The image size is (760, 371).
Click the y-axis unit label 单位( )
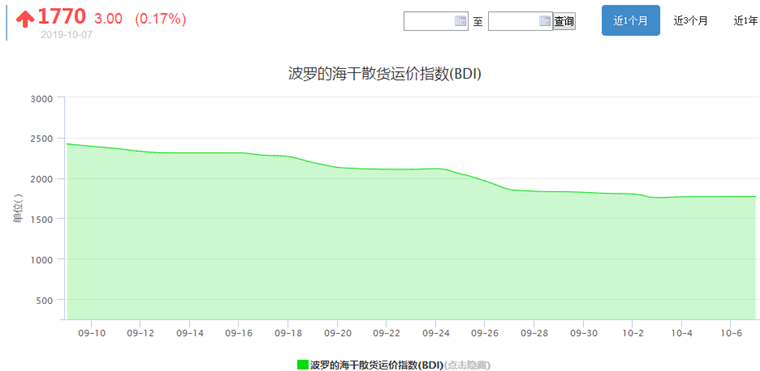click(x=18, y=209)
